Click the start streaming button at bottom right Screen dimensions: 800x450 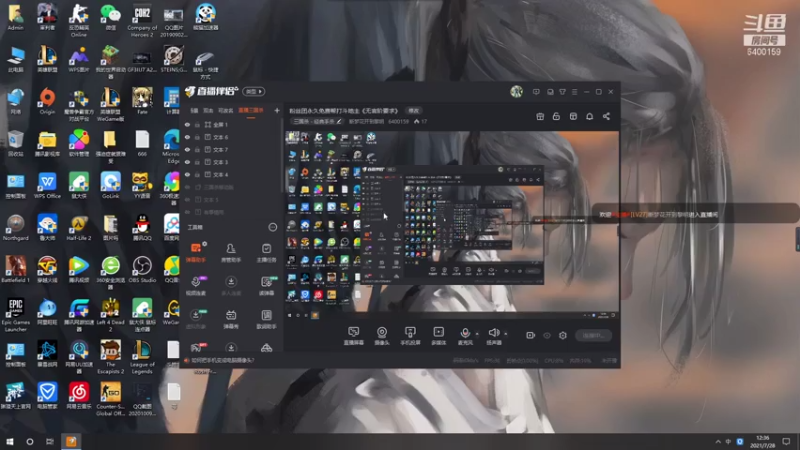click(x=593, y=335)
